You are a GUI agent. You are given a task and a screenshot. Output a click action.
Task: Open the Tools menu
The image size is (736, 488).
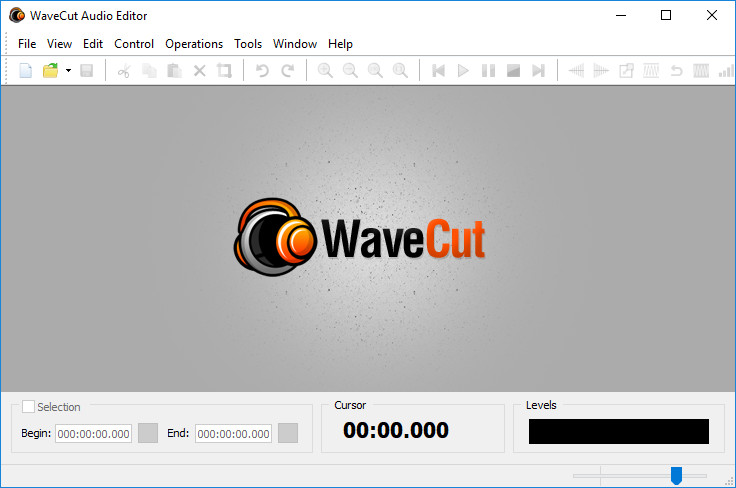(248, 44)
